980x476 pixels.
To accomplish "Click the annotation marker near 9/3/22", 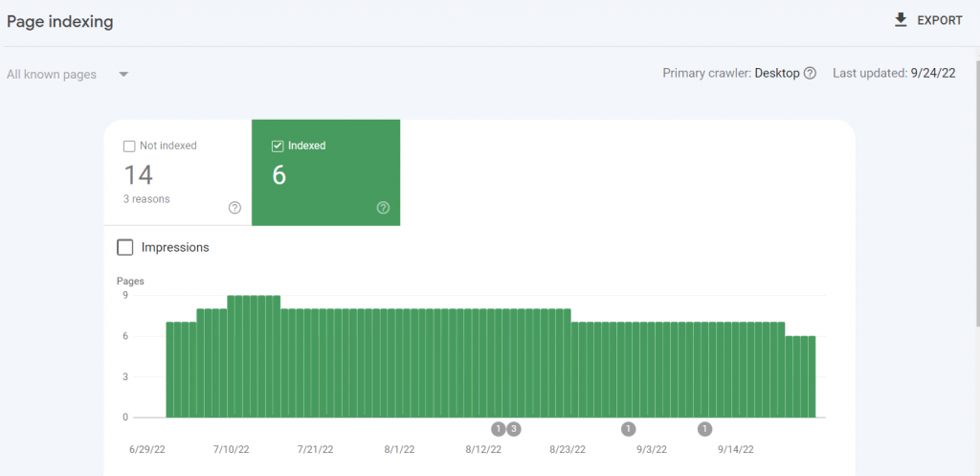I will 628,429.
